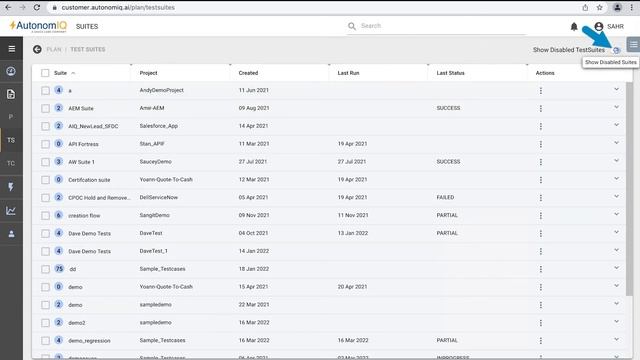Expand the API Fortress row

(x=616, y=142)
